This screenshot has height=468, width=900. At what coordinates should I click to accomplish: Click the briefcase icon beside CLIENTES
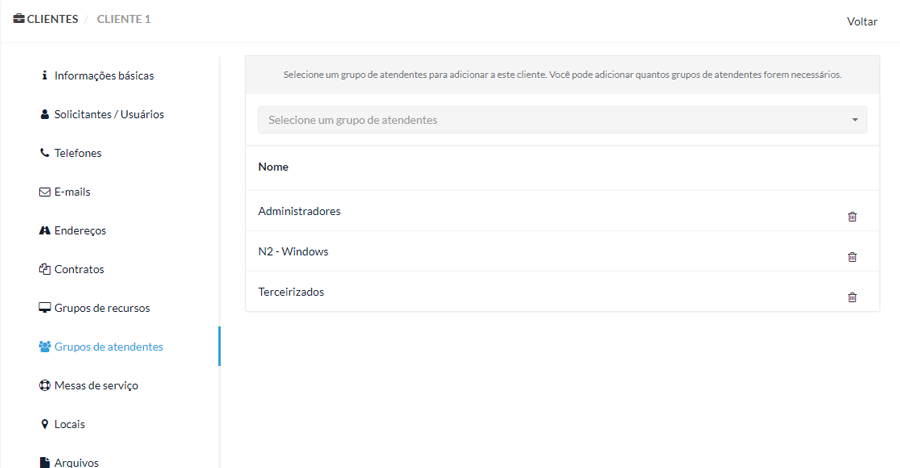coord(19,18)
